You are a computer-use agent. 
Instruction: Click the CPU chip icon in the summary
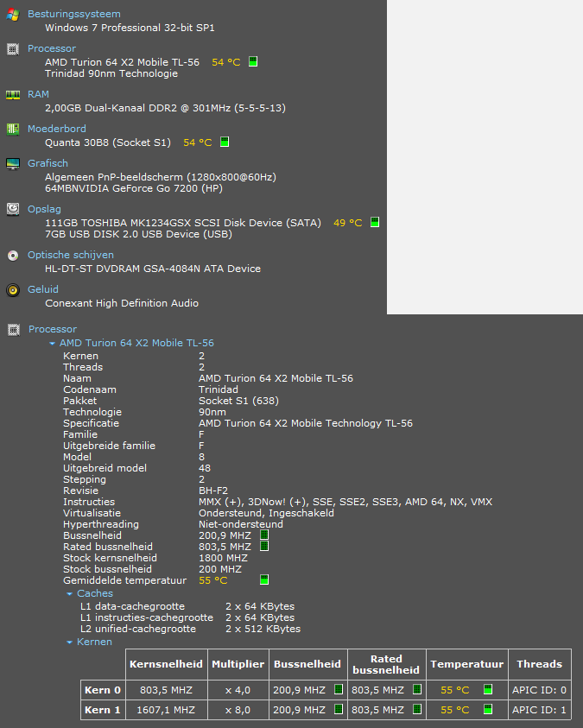13,48
